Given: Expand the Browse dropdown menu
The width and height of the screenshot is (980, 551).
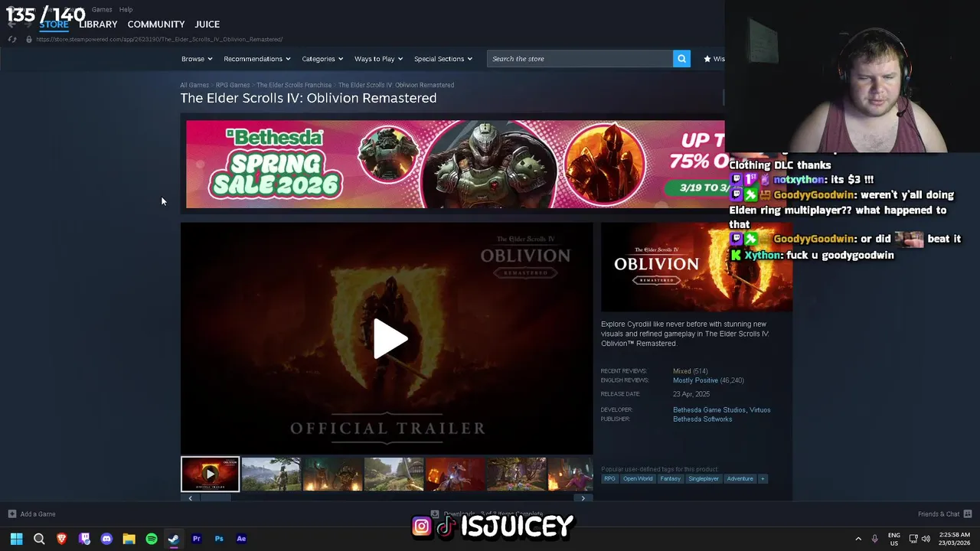Looking at the screenshot, I should click(x=197, y=59).
